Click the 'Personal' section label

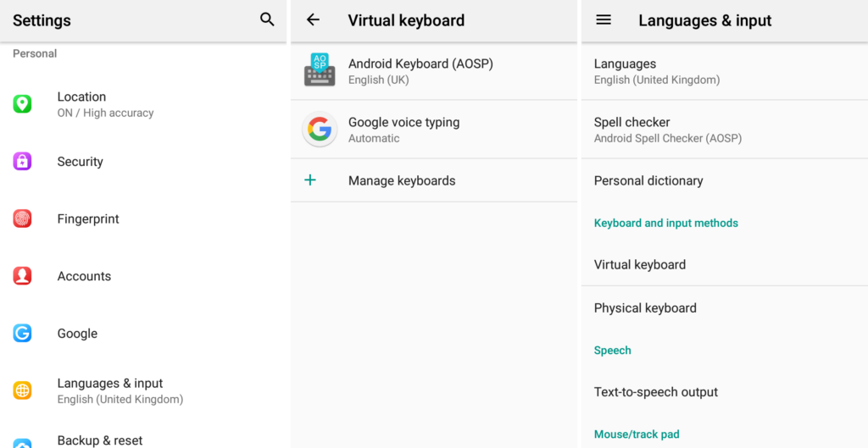pyautogui.click(x=35, y=53)
